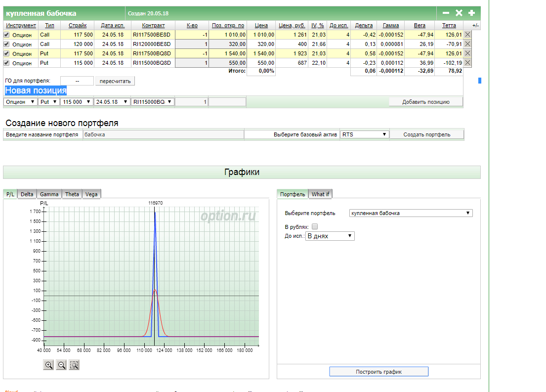Click the "Добавить позицию" button
Viewport: 546px width, 392px height.
pos(425,102)
